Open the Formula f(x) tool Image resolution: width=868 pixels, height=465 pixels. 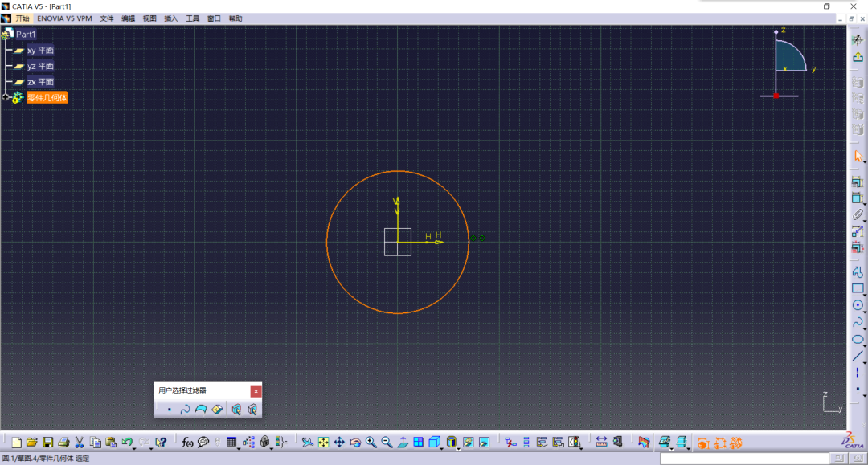(187, 443)
